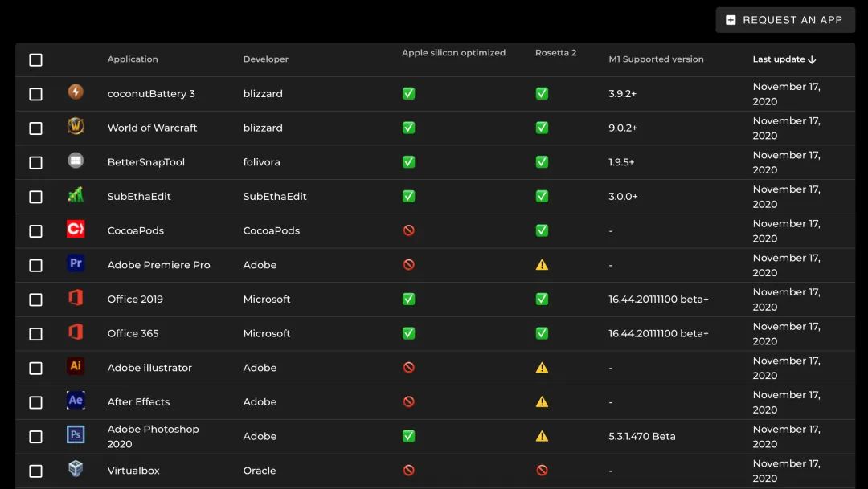Click the World of Warcraft icon

click(76, 127)
